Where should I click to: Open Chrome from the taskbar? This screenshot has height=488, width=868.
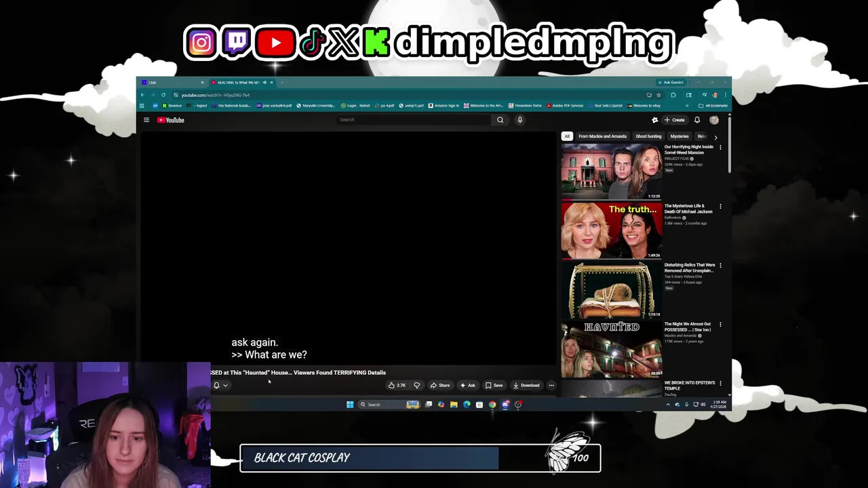click(492, 405)
